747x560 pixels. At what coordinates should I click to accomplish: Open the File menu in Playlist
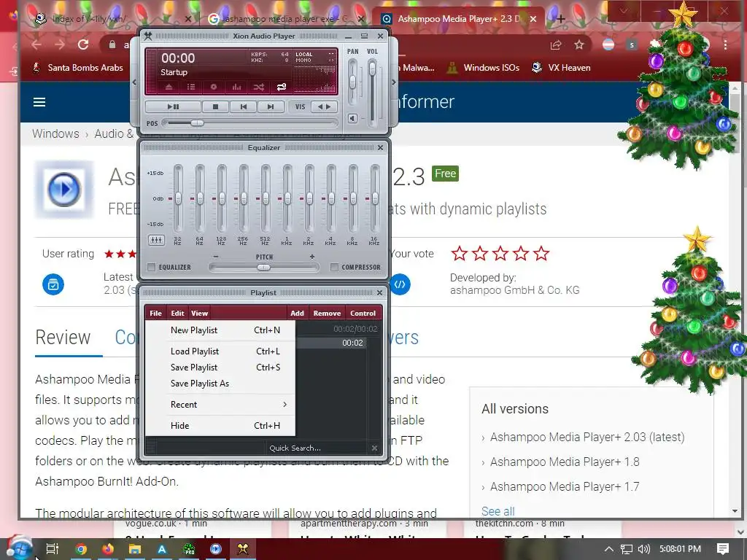[156, 313]
